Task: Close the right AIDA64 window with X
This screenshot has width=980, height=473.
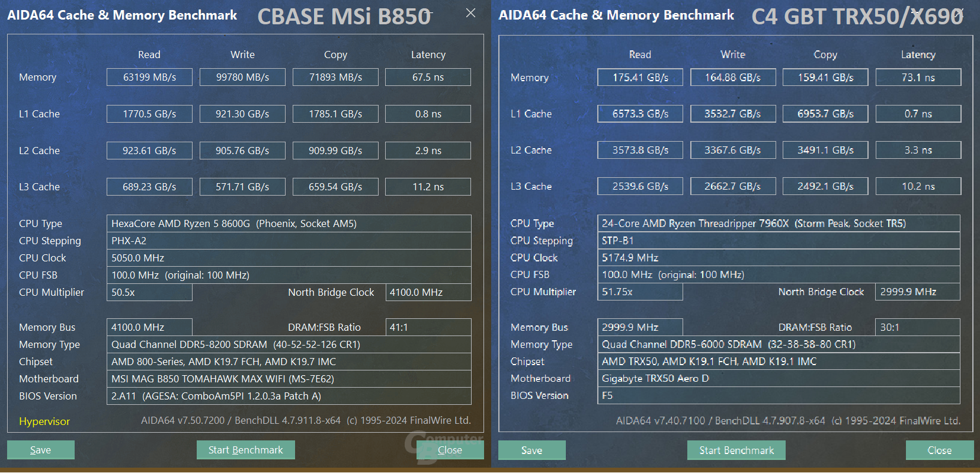Action: tap(959, 12)
